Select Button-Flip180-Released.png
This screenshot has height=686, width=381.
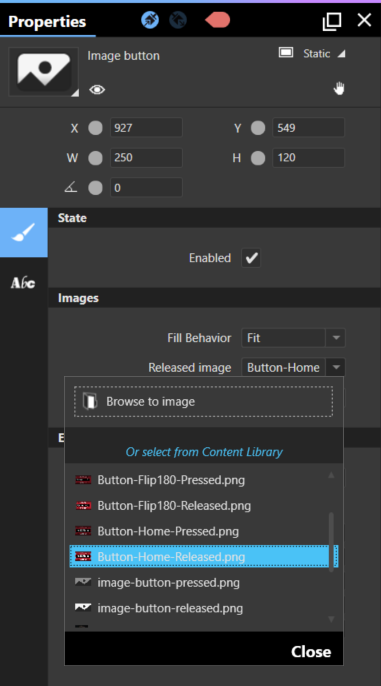coord(199,506)
